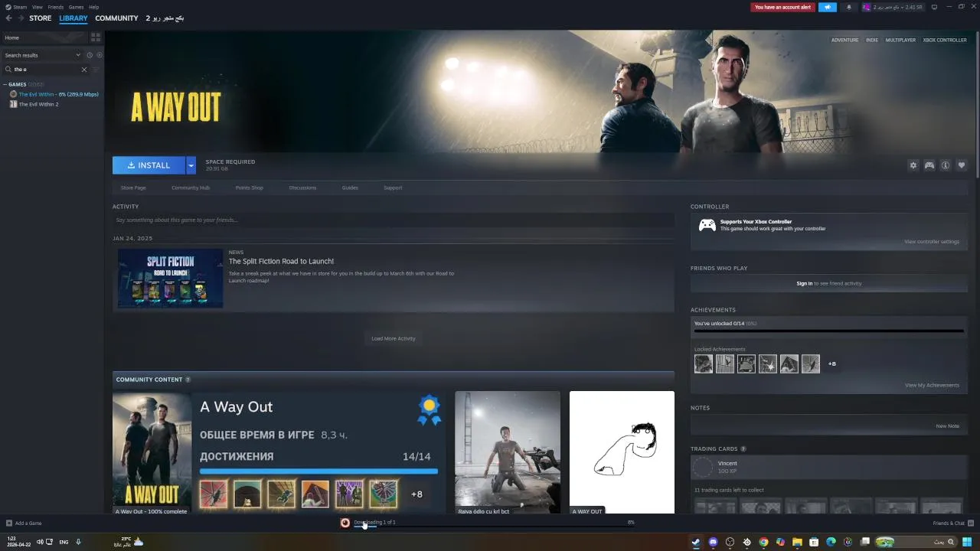Screen dimensions: 980x551
Task: Switch library to grid collections view
Action: (96, 37)
